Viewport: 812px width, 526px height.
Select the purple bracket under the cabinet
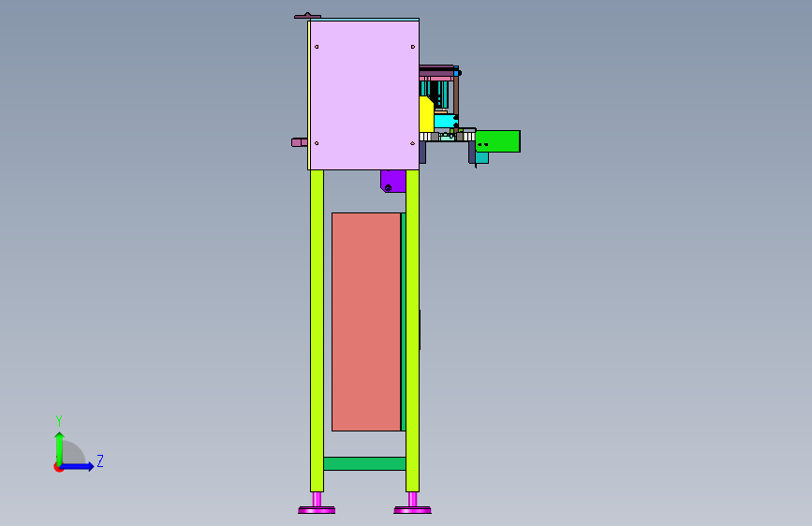pos(393,181)
